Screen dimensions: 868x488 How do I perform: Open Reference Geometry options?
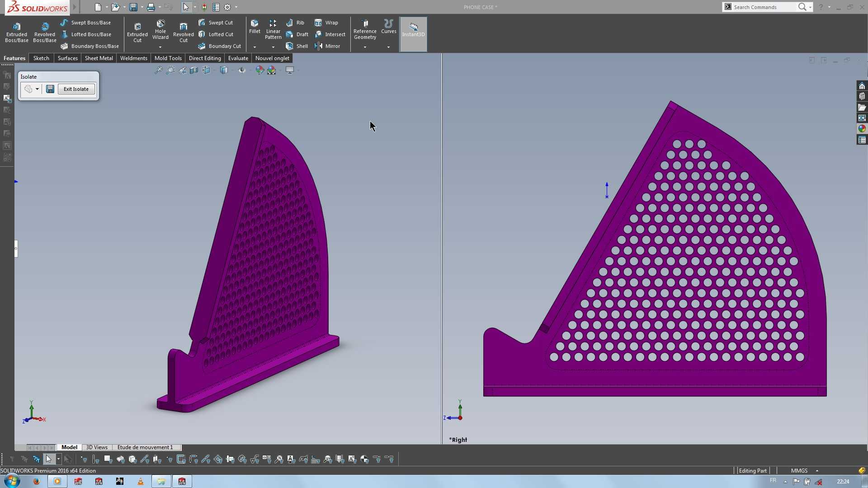coord(365,30)
